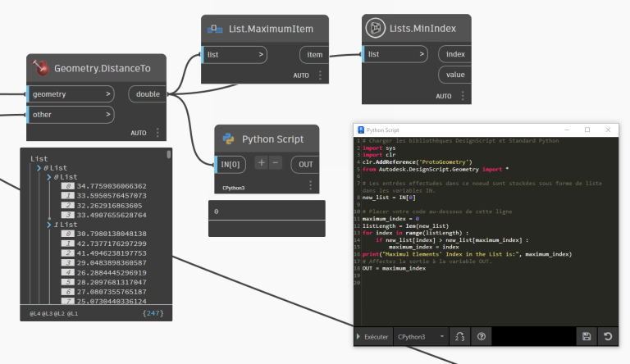Click the preview list scrollbar thumb
This screenshot has width=630, height=364.
(x=169, y=154)
